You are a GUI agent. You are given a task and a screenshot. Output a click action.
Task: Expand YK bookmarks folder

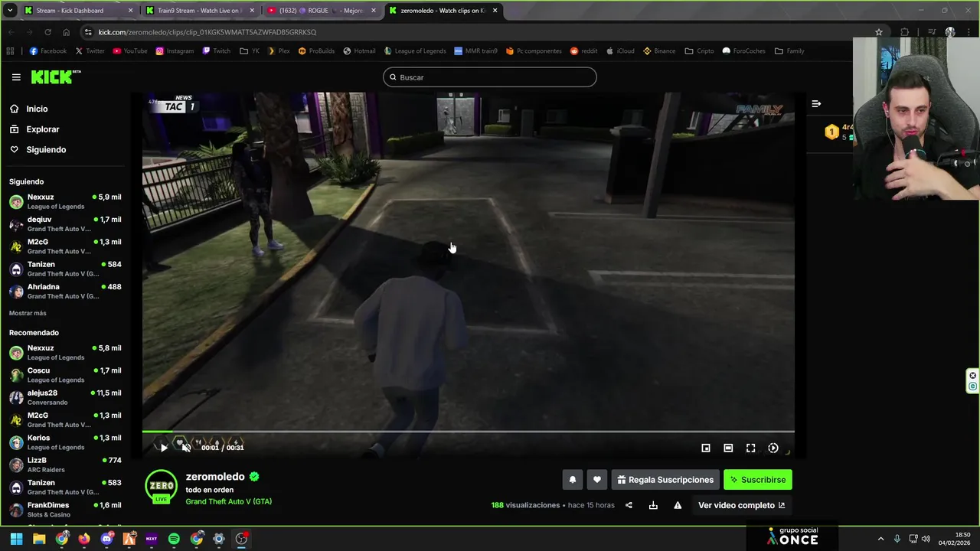[250, 51]
